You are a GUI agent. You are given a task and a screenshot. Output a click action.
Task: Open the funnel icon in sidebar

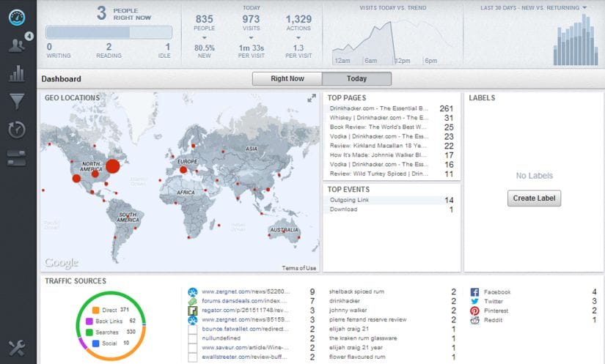pos(17,101)
